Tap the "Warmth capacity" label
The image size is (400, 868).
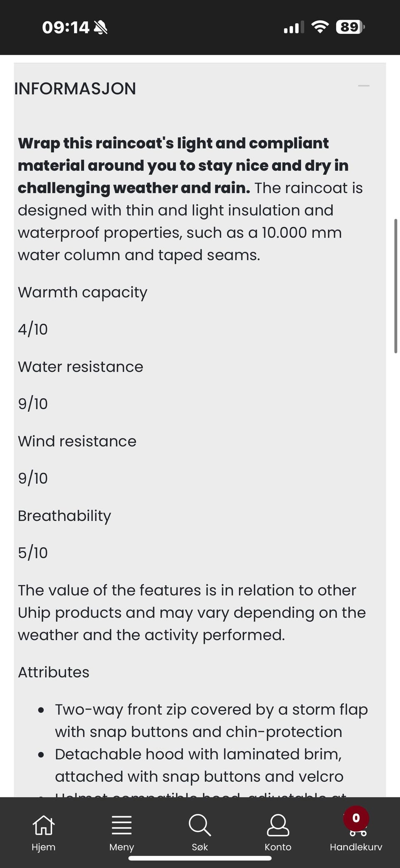[x=82, y=292]
